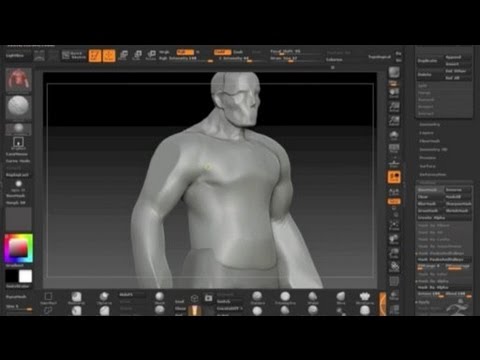Toggle the small orange XYZ button
Screen dimensions: 480x360
point(394,201)
